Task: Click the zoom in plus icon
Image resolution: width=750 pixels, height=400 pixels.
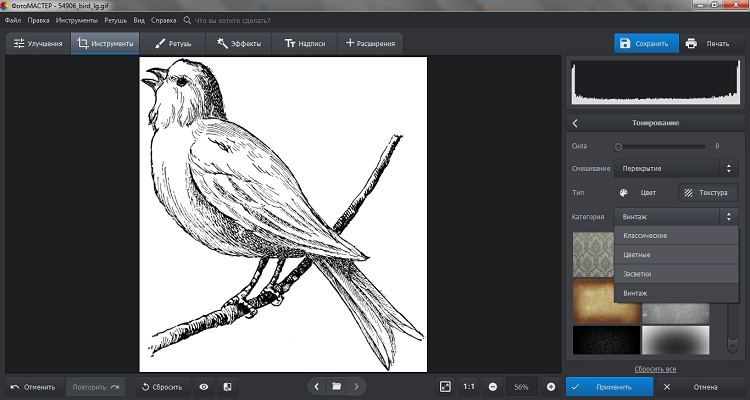Action: pyautogui.click(x=550, y=386)
